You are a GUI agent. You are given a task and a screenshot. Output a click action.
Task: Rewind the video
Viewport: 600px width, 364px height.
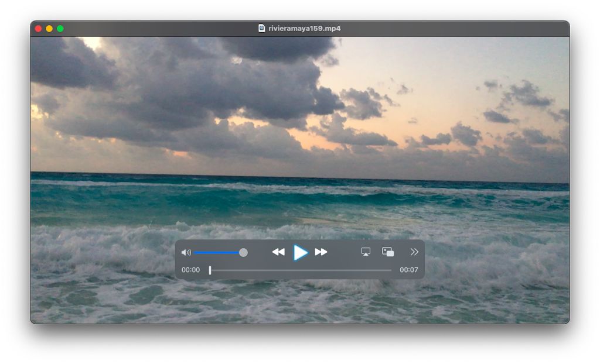(278, 252)
